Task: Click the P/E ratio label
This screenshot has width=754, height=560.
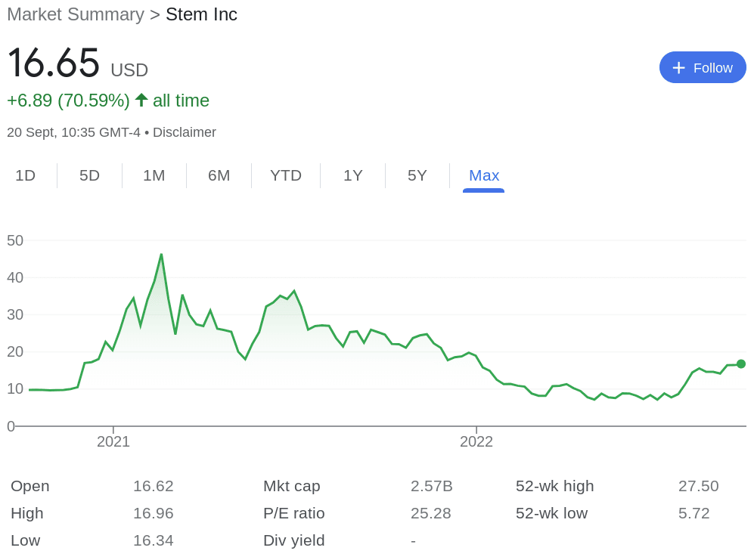Action: (x=293, y=513)
